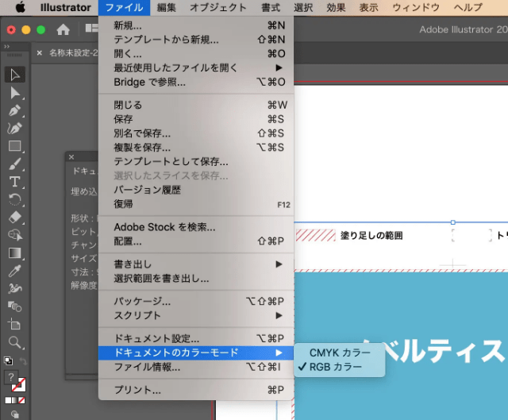
Task: Select the Symbol Sprayer tool
Action: (x=14, y=288)
